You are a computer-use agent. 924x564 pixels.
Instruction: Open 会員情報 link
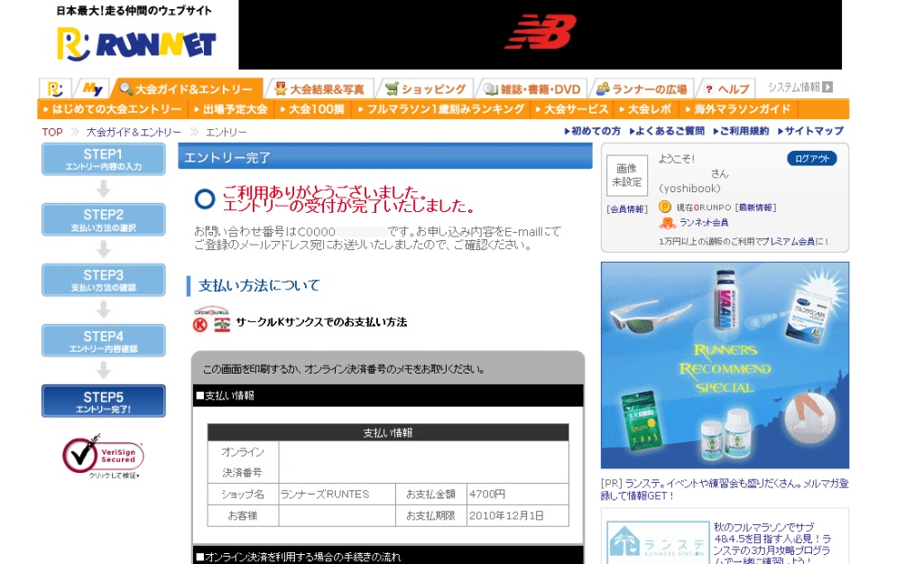point(627,209)
